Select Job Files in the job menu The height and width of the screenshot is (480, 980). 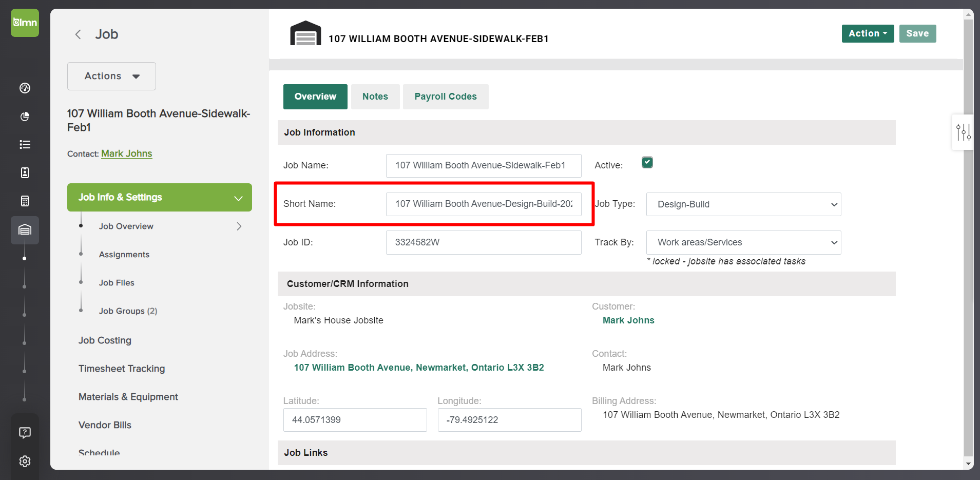[117, 283]
